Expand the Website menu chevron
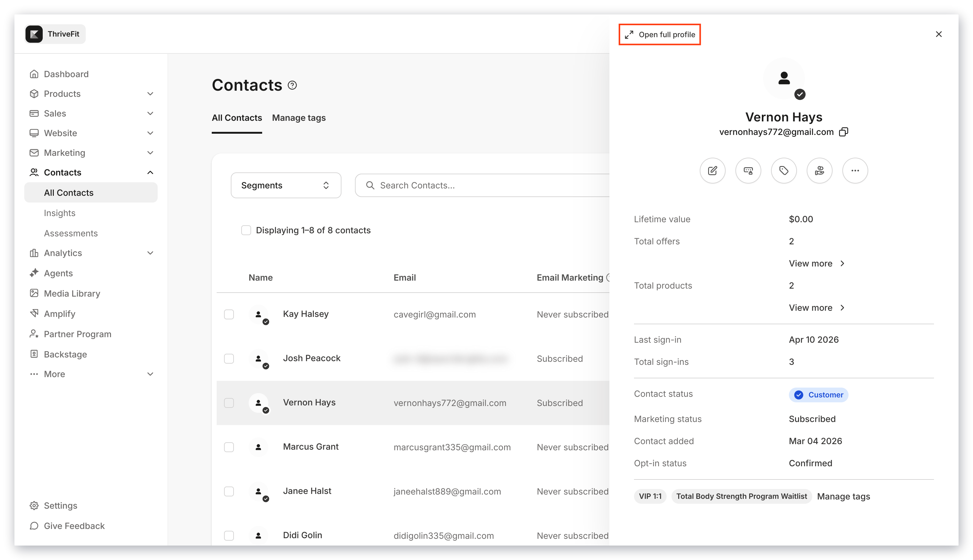This screenshot has width=973, height=560. click(x=150, y=133)
